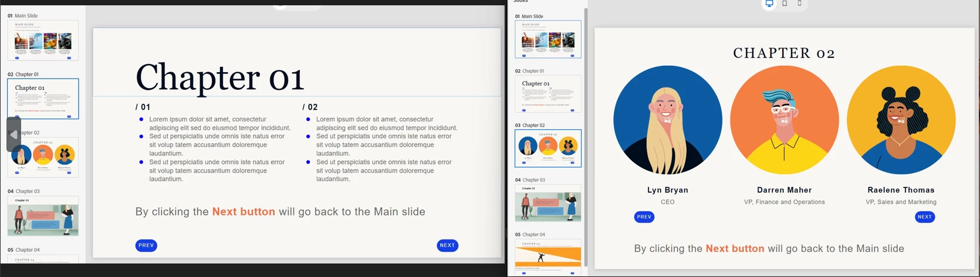Select Chapter 03 thumbnail in left window
This screenshot has height=277, width=980.
[43, 216]
